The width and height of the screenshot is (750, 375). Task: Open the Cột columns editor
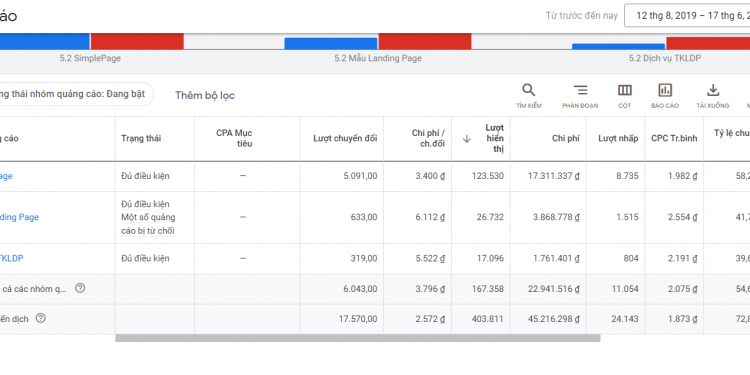pyautogui.click(x=625, y=96)
